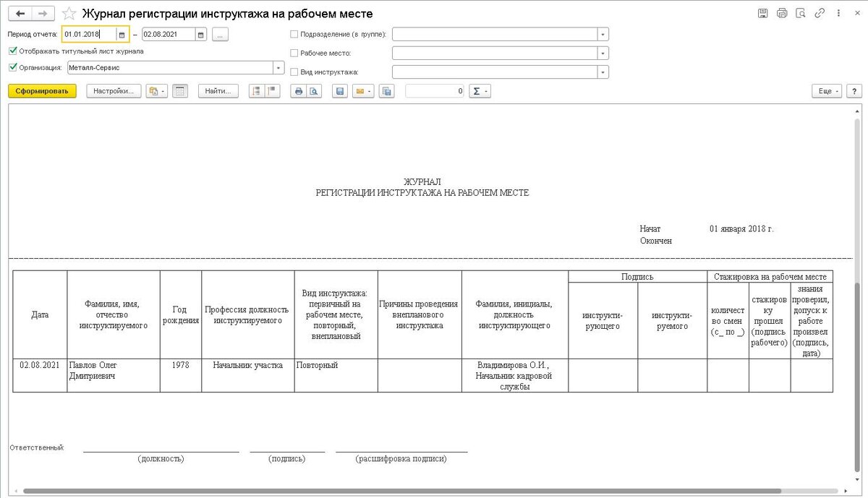This screenshot has height=498, width=868.
Task: Select the birth year cell 1978
Action: 181,375
